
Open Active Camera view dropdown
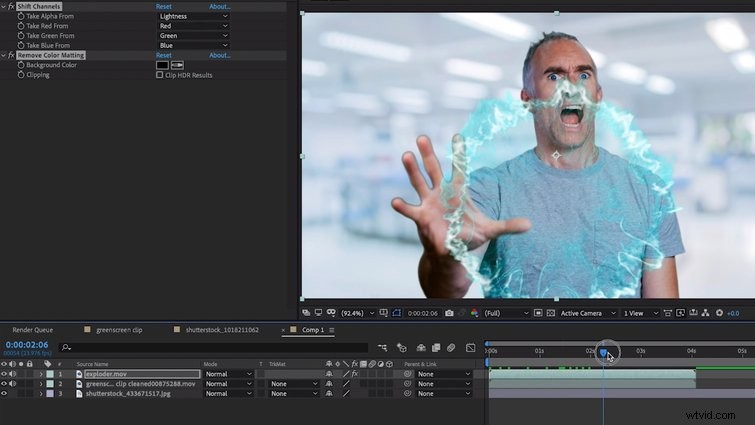click(588, 313)
